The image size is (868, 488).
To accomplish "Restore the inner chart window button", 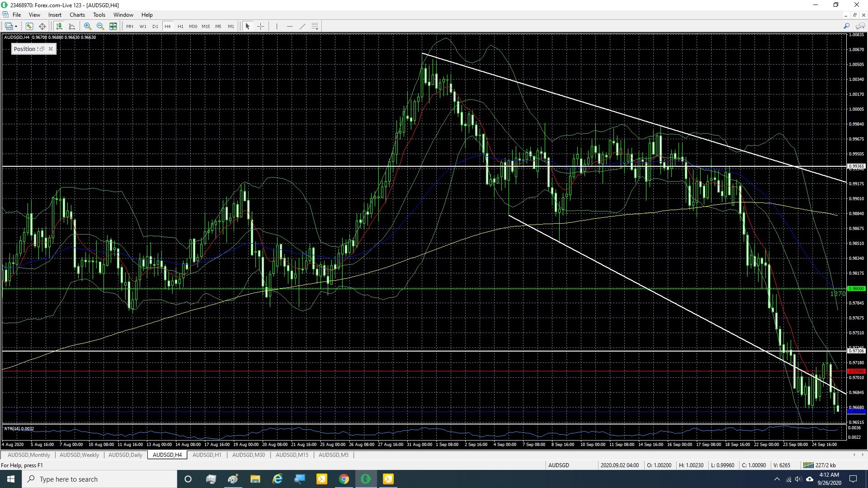I will click(854, 15).
